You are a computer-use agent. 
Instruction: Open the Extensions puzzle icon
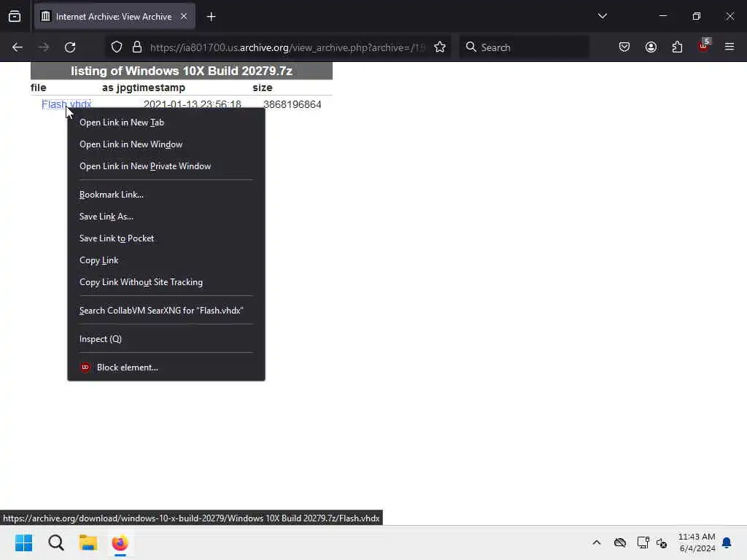click(677, 47)
